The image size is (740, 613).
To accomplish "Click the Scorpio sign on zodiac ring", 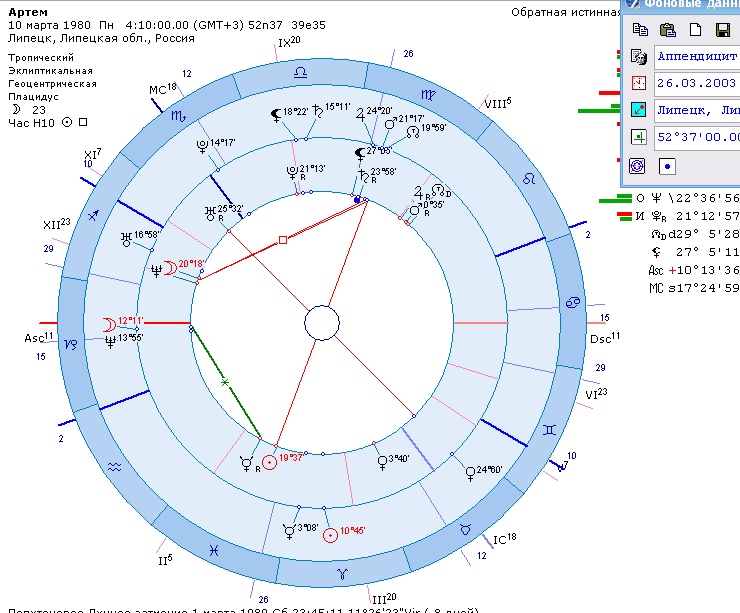I will [180, 116].
